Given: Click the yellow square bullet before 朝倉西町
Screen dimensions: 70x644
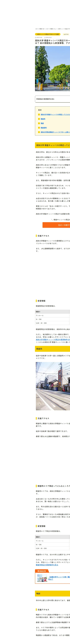Looking at the screenshot, I should click(39, 128).
